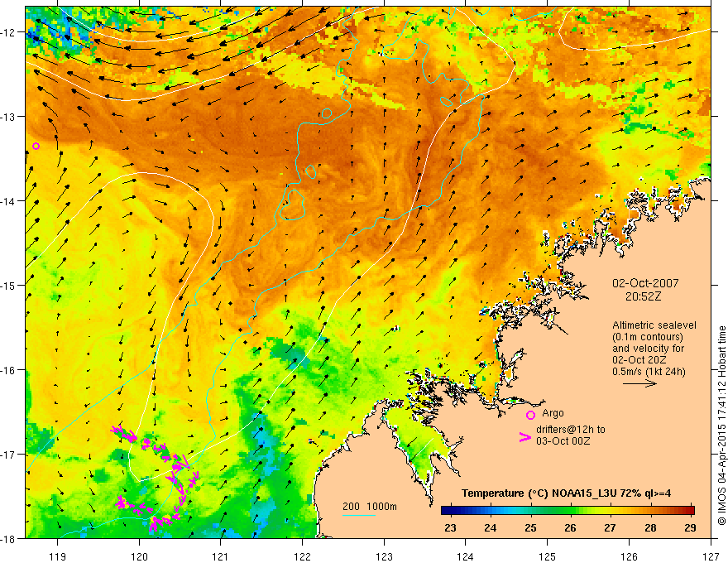Image resolution: width=728 pixels, height=563 pixels.
Task: Click the '23' colorbar label
Action: 450,528
